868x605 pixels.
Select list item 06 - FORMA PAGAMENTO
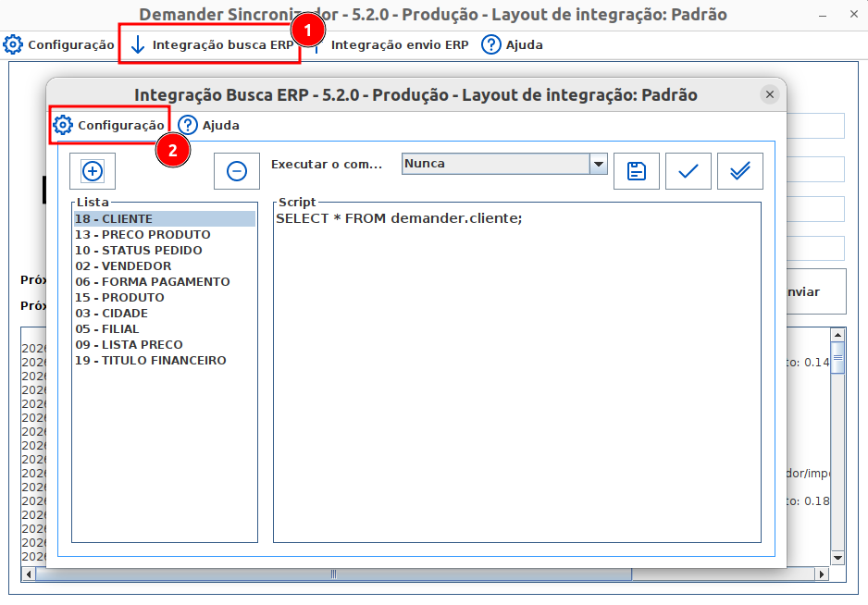(x=165, y=282)
